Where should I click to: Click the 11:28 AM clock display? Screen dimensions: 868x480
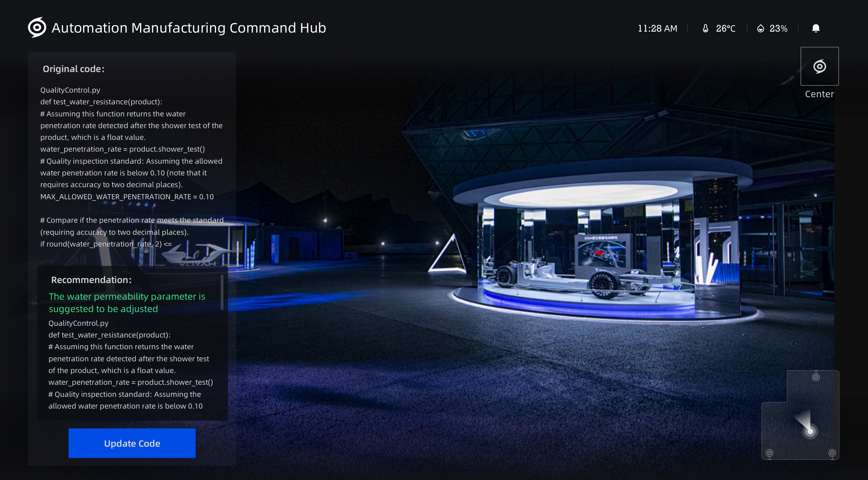(657, 28)
